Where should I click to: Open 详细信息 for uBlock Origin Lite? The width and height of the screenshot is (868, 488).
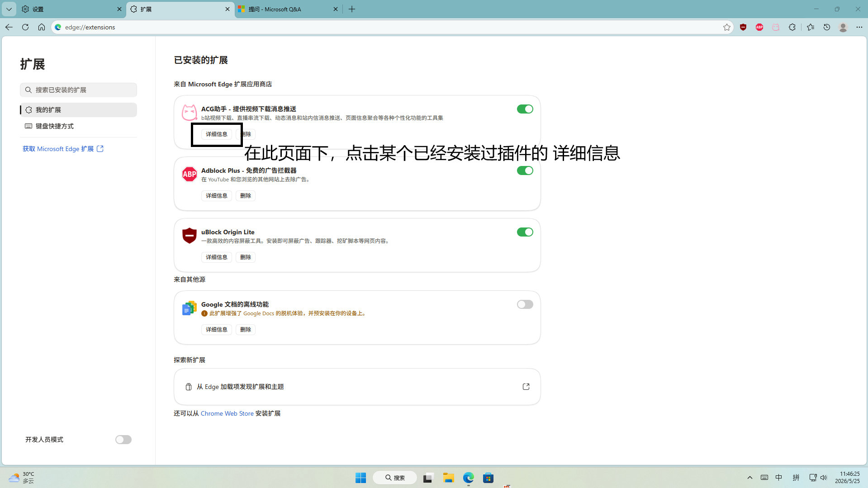pos(217,257)
